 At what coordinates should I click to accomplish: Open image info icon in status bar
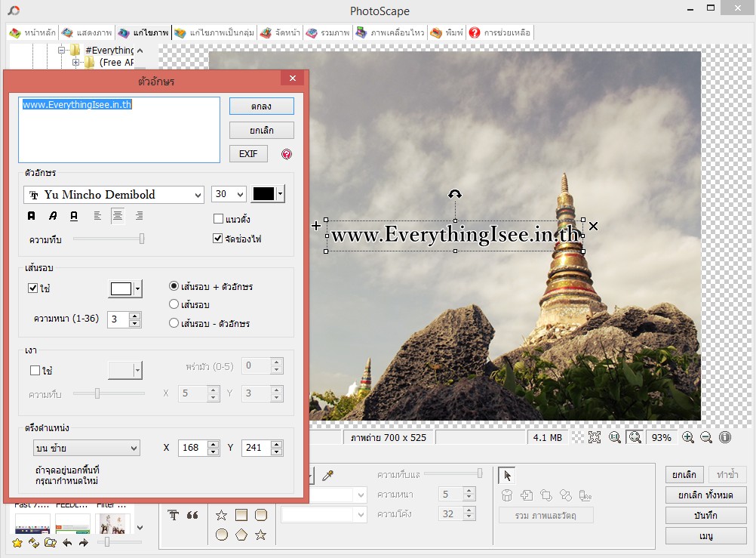[724, 437]
